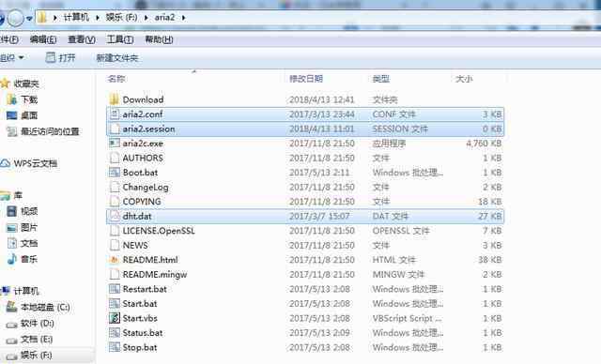Select the aria2c.exe application icon
Screen dimensions: 601x364
point(115,144)
